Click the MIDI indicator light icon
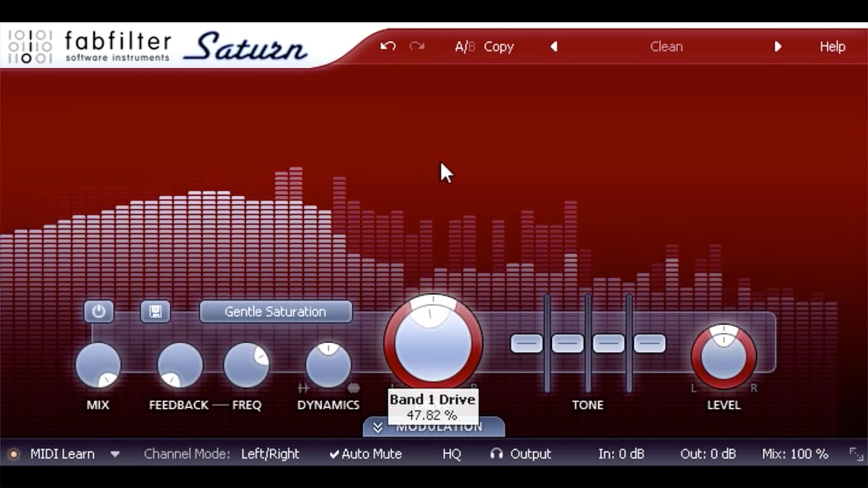The image size is (868, 488). click(x=14, y=454)
